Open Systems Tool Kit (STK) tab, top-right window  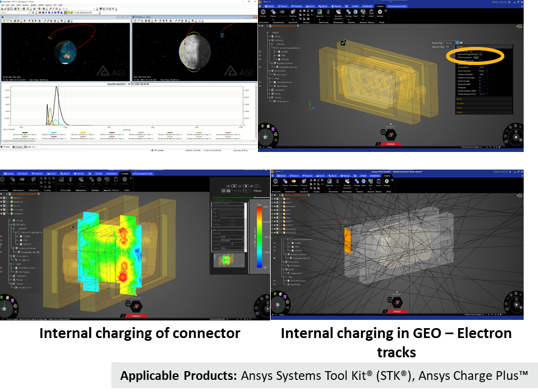point(397,7)
